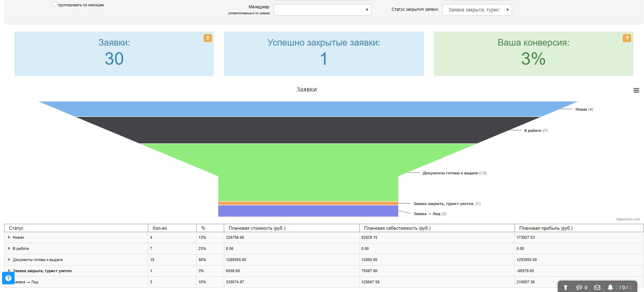This screenshot has width=644, height=292.
Task: Click the cost value 226756.68
Action: pyautogui.click(x=235, y=237)
